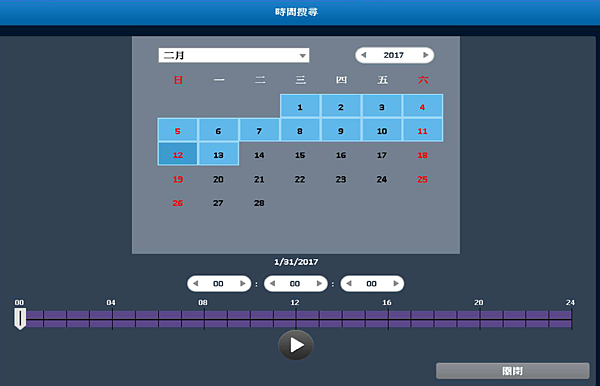Viewport: 600px width, 386px height.
Task: Select Sunday February 5 on calendar
Action: coord(178,130)
